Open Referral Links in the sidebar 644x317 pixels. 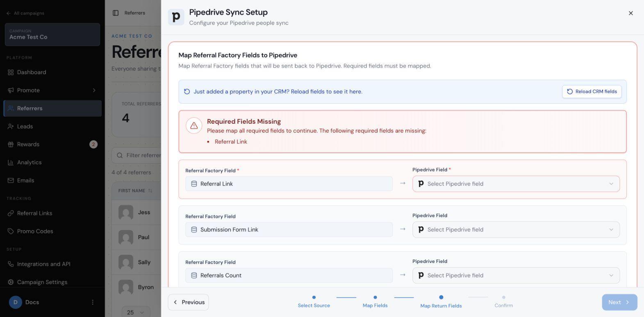[52, 213]
